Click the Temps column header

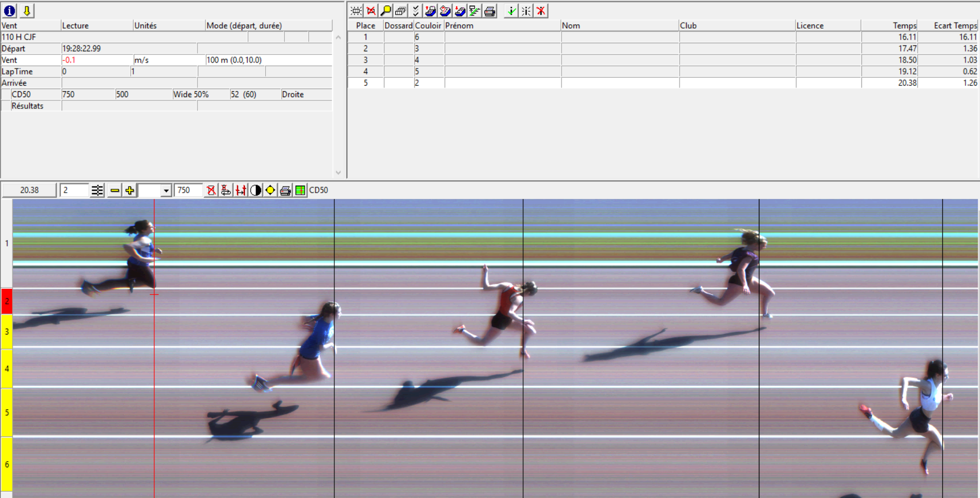tap(889, 25)
